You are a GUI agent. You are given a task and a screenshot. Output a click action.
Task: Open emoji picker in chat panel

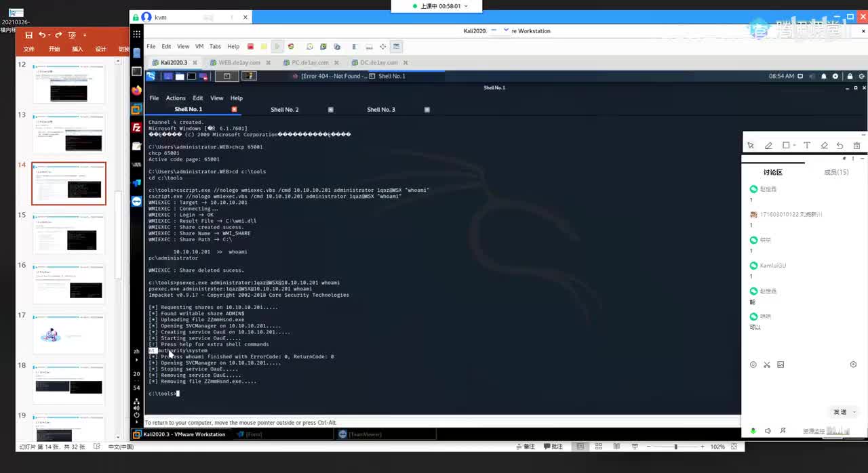click(x=753, y=365)
